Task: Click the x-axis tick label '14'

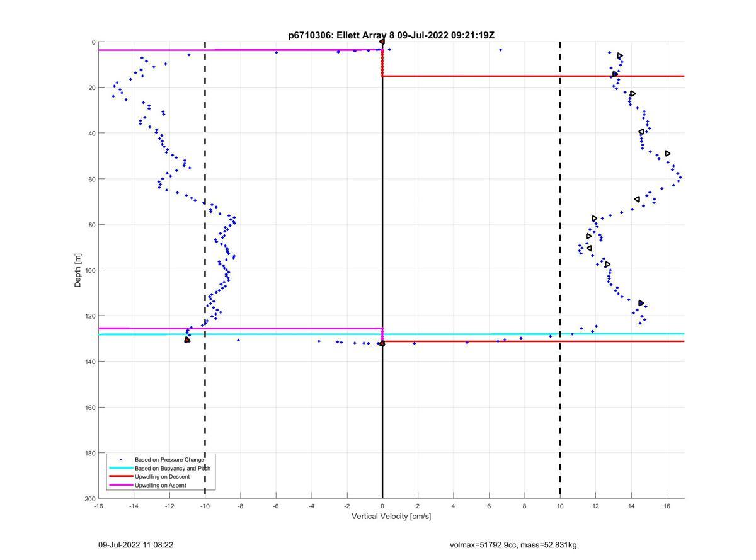Action: click(x=631, y=506)
